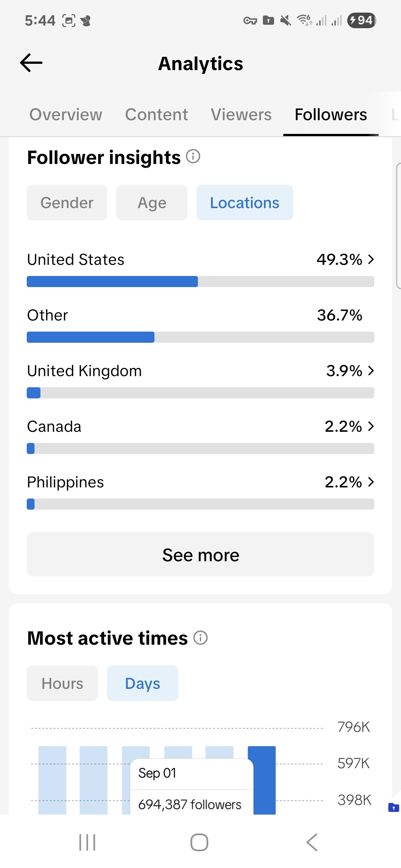Screen dimensions: 401x868
Task: Expand Canada location breakdown chevron
Action: click(x=371, y=426)
